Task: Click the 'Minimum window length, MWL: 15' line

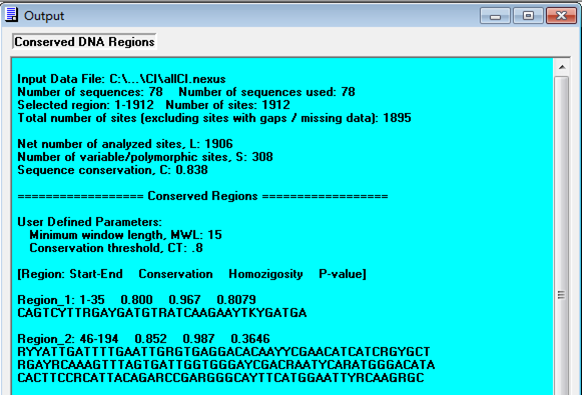Action: (x=125, y=235)
